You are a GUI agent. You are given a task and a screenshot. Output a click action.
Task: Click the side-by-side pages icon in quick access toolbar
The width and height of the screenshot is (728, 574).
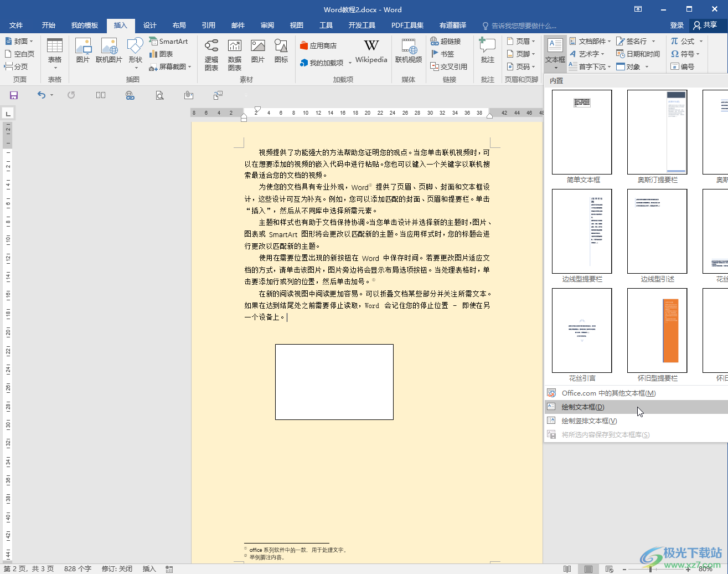click(x=101, y=95)
